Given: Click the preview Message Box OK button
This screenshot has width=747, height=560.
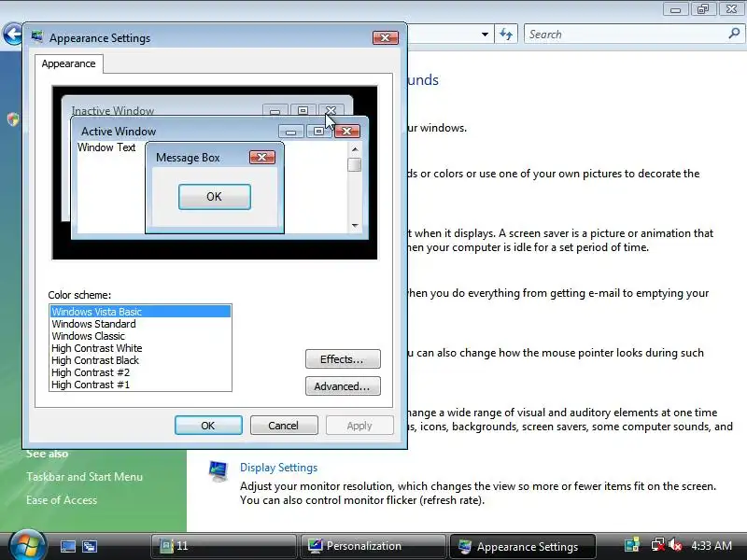Looking at the screenshot, I should coord(215,197).
